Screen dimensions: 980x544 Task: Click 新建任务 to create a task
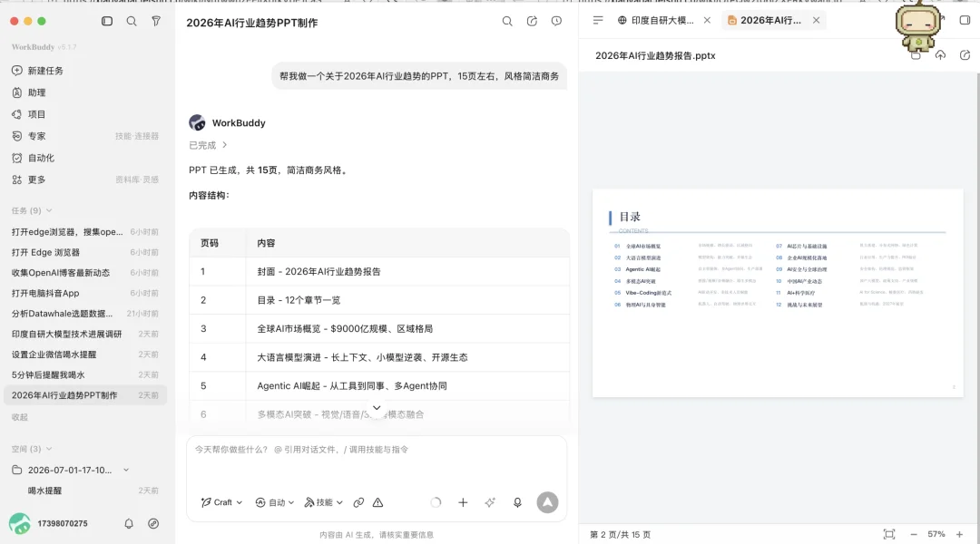45,71
